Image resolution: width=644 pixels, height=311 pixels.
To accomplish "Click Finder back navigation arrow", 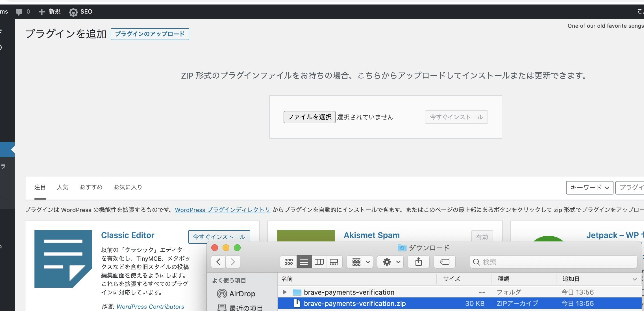I will point(218,262).
